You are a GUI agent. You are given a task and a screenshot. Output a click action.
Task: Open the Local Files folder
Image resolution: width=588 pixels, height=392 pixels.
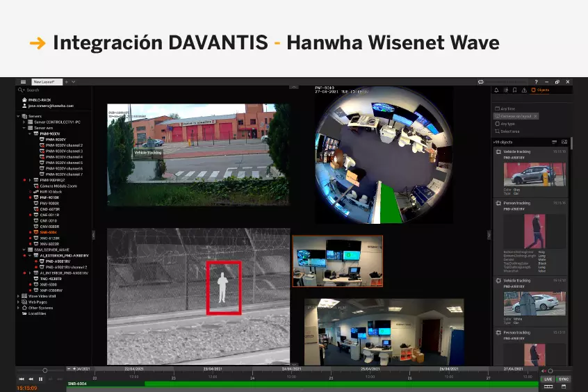(x=34, y=313)
